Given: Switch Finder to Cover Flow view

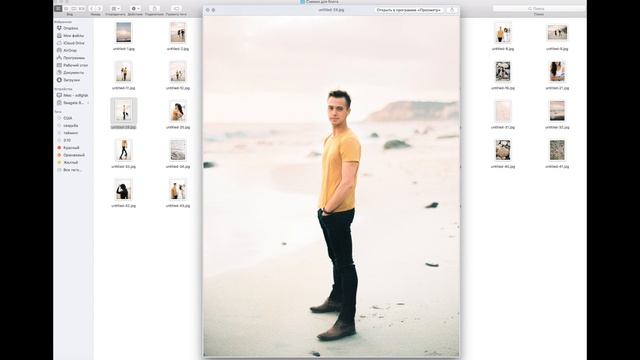Looking at the screenshot, I should [x=82, y=8].
